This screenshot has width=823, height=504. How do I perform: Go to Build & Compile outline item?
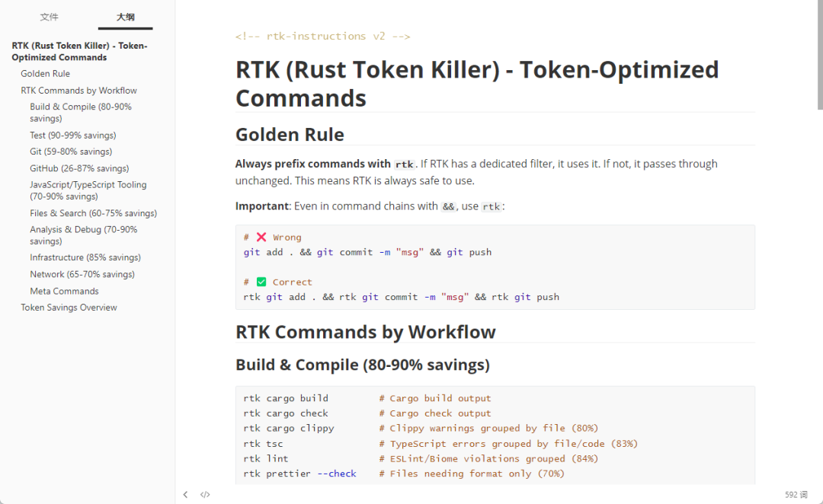(81, 113)
